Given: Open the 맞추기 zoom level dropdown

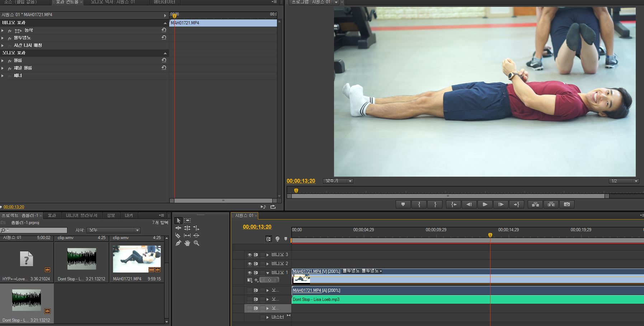Looking at the screenshot, I should (338, 181).
